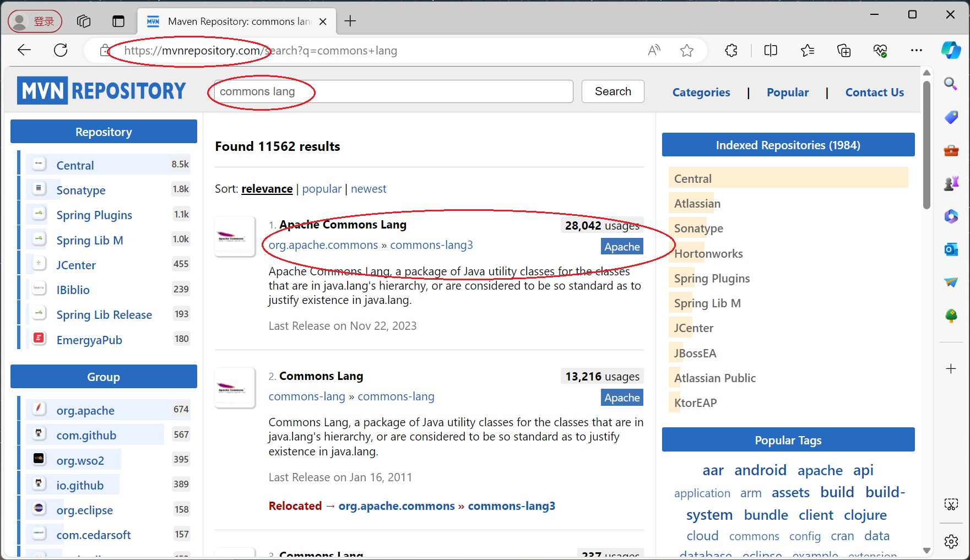
Task: Click Apache license tag on first result
Action: pyautogui.click(x=622, y=247)
